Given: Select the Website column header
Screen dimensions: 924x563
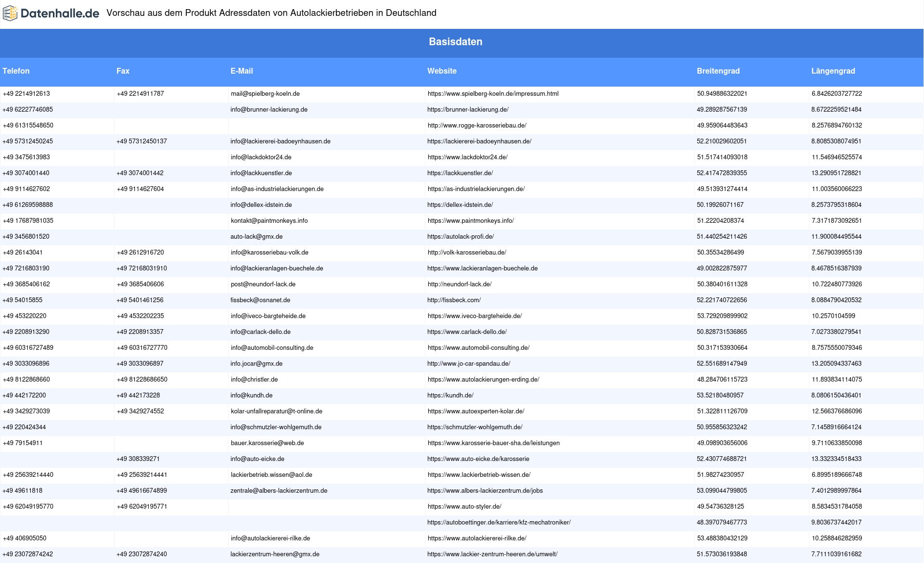Looking at the screenshot, I should 442,71.
